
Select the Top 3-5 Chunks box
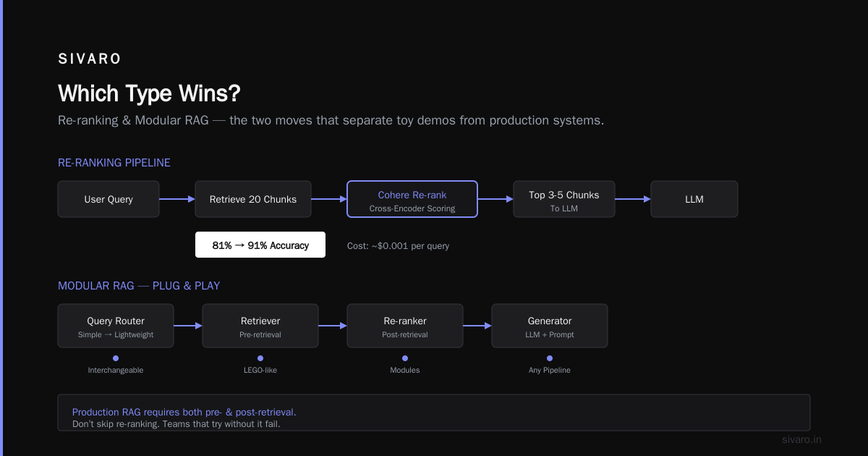coord(564,199)
